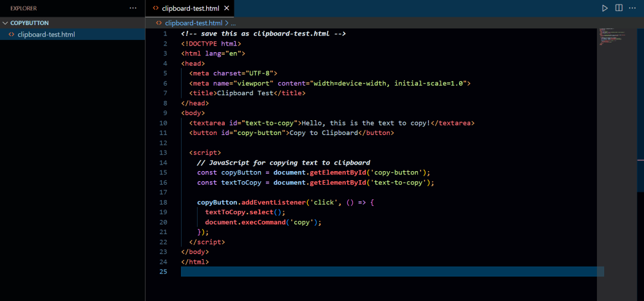This screenshot has height=301, width=644.
Task: Click the html lang="en" tag
Action: (x=213, y=53)
